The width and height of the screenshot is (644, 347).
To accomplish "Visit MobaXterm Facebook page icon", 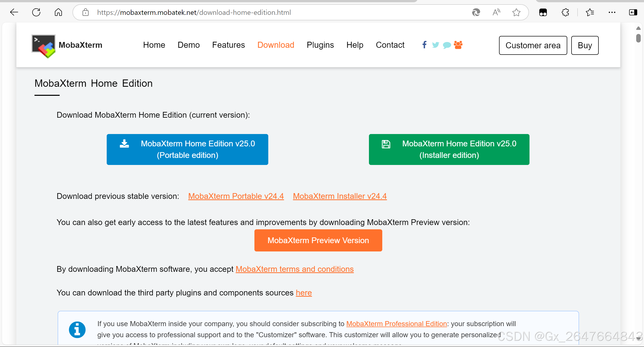I will click(x=424, y=45).
